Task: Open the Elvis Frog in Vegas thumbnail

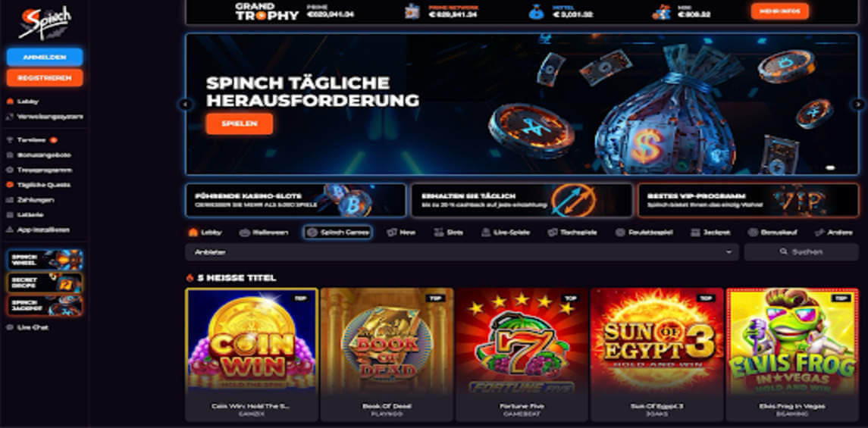Action: [x=792, y=354]
